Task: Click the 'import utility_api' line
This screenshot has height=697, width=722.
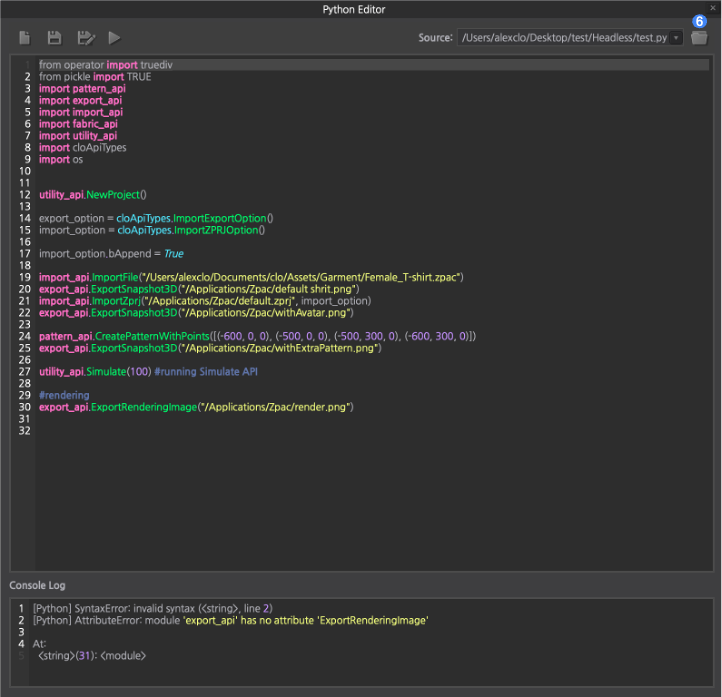Action: 78,136
